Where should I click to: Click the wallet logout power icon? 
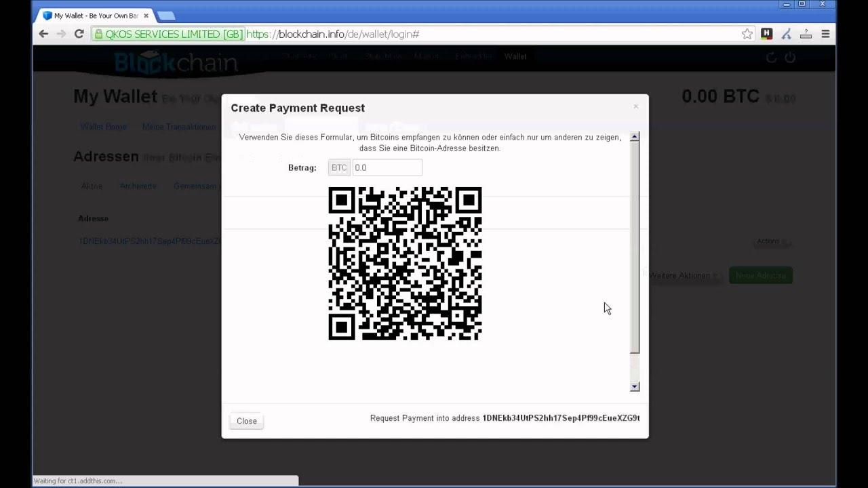coord(790,58)
